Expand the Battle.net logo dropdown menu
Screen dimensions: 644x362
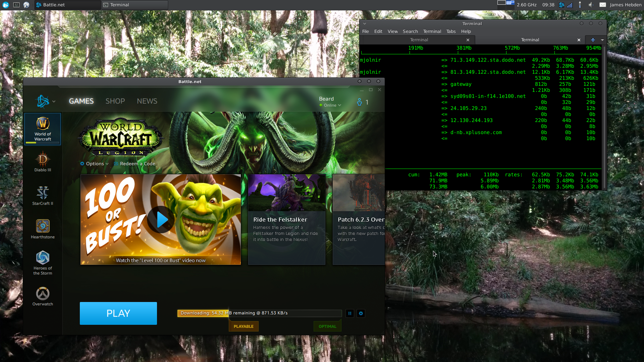click(45, 101)
